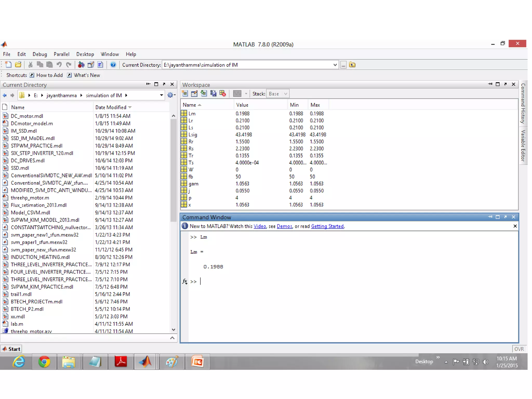Click New variable icon in Workspace toolbar
This screenshot has height=399, width=532.
(x=185, y=94)
